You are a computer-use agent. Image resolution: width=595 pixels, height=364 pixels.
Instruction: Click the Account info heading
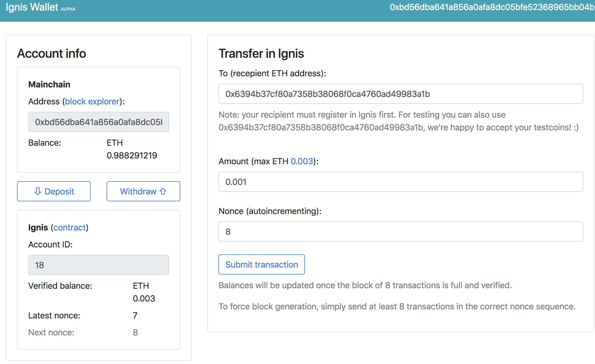click(52, 54)
